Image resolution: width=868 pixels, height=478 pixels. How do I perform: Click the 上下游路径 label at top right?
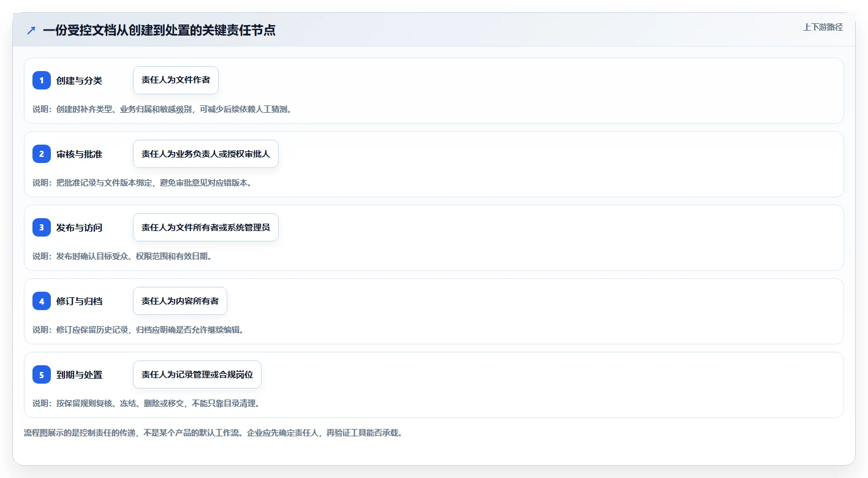point(823,27)
